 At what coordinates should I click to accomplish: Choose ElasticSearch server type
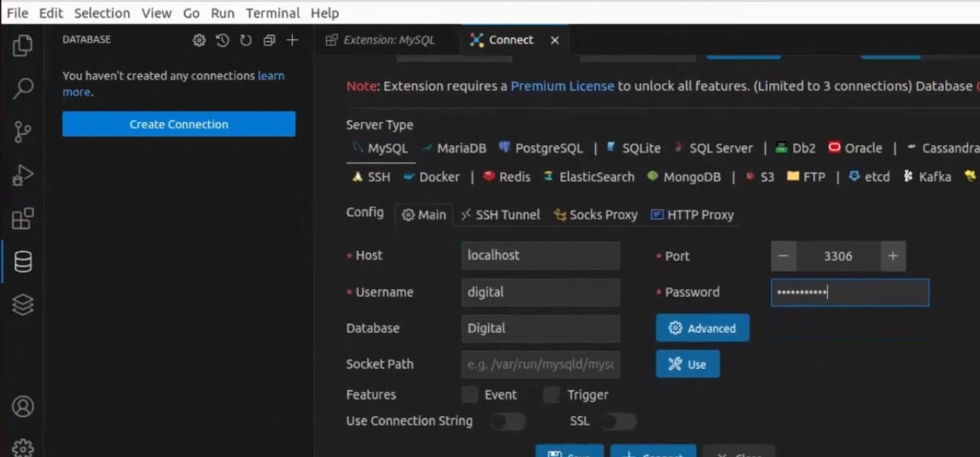(589, 177)
